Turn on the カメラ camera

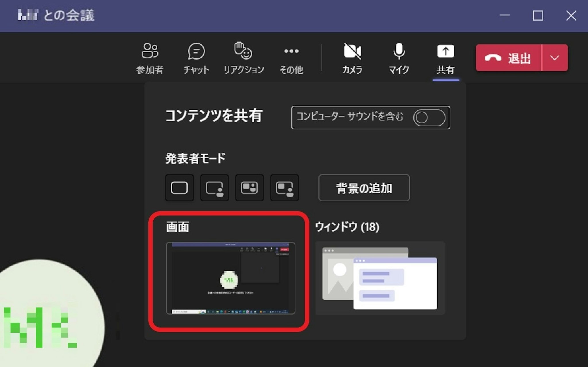(352, 58)
